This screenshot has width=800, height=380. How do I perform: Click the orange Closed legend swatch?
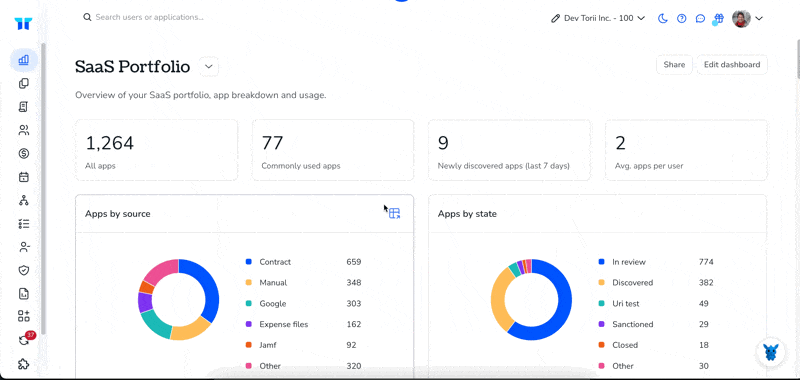tap(602, 345)
